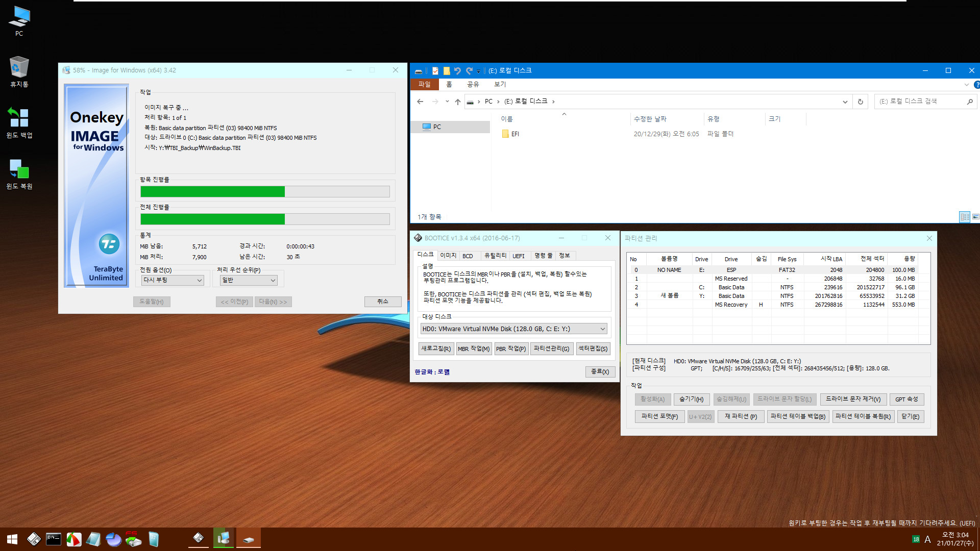Open the Notepad taskbar icon

[x=93, y=539]
